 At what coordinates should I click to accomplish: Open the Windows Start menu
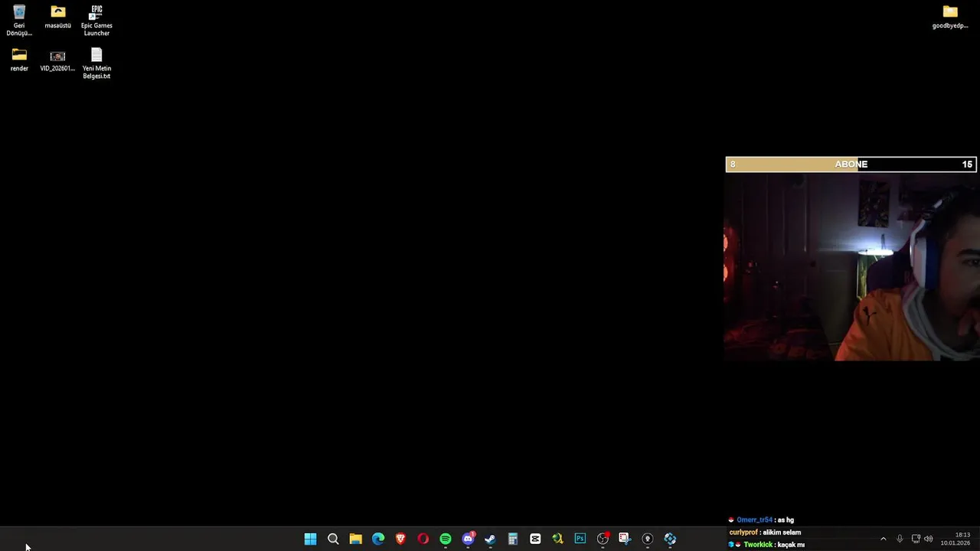click(310, 539)
